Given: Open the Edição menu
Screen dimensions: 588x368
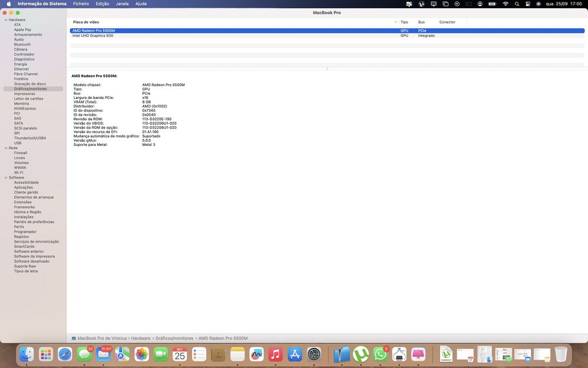Looking at the screenshot, I should (102, 4).
